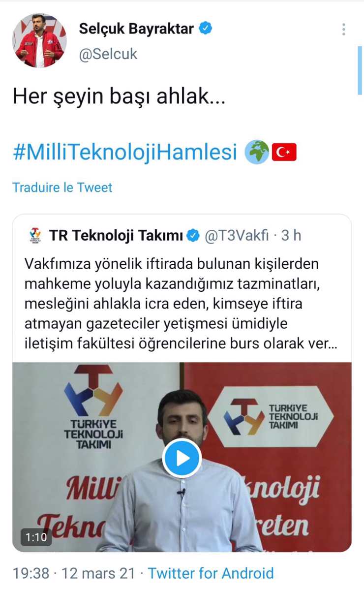
Task: Open Selçuk Bayraktar's profile picture
Action: [40, 40]
